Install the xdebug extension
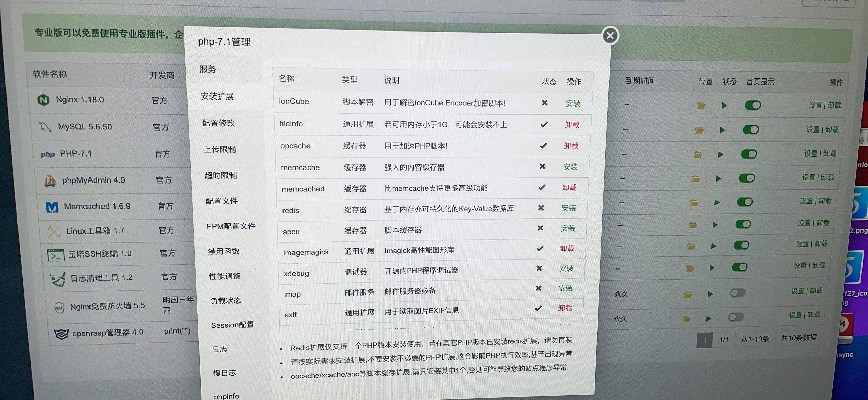The height and width of the screenshot is (400, 868). [566, 268]
